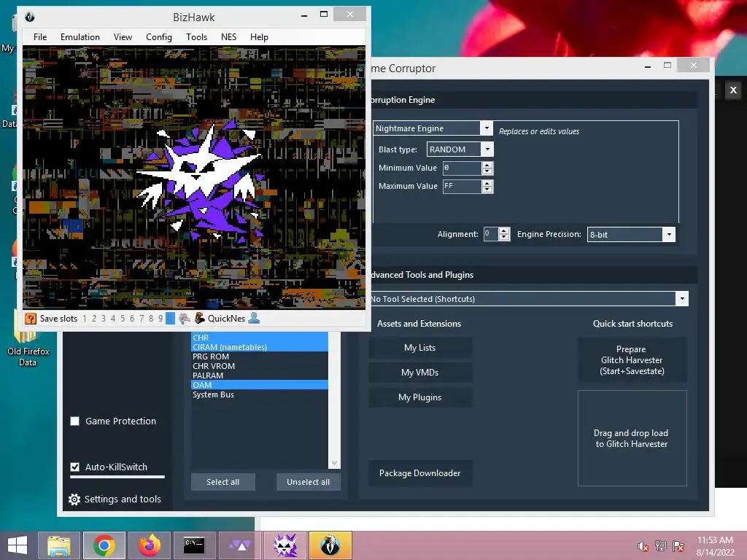Select System Bus domain
Image resolution: width=747 pixels, height=560 pixels.
click(260, 394)
